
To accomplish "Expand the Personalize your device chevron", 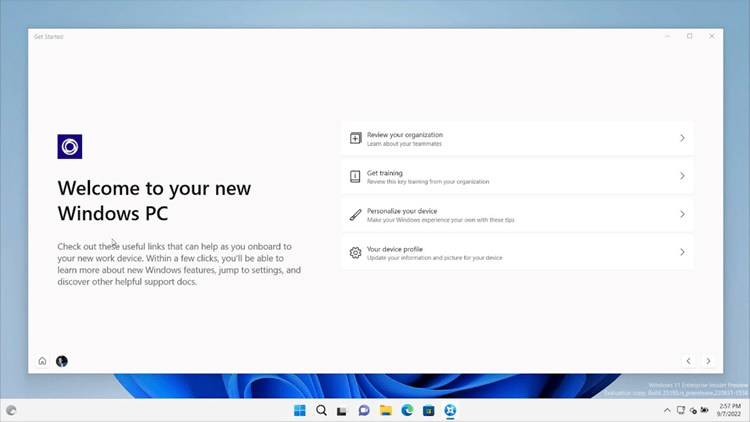I will (x=682, y=214).
